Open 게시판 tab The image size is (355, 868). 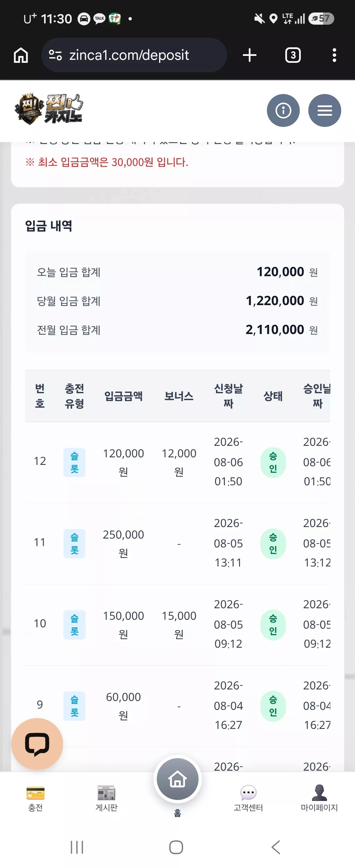pos(106,799)
